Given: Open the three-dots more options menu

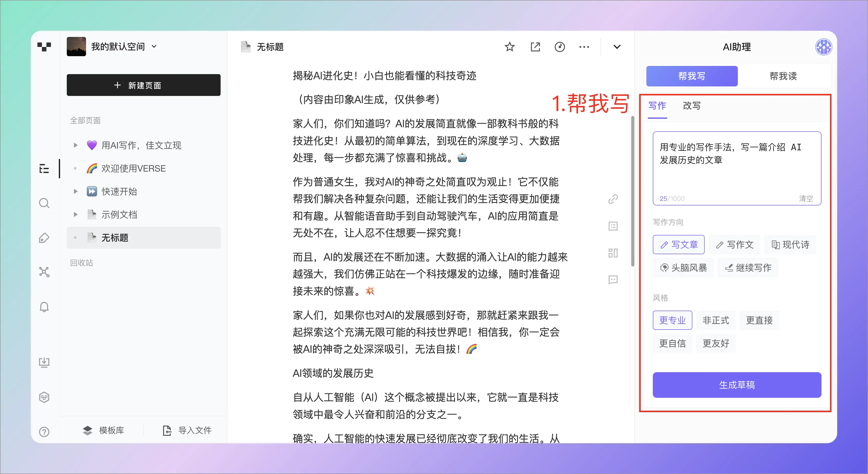Looking at the screenshot, I should tap(584, 47).
